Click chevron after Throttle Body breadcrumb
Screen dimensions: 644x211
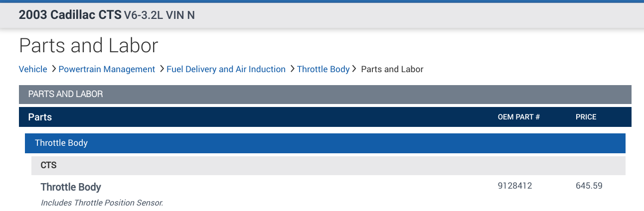[x=354, y=69]
